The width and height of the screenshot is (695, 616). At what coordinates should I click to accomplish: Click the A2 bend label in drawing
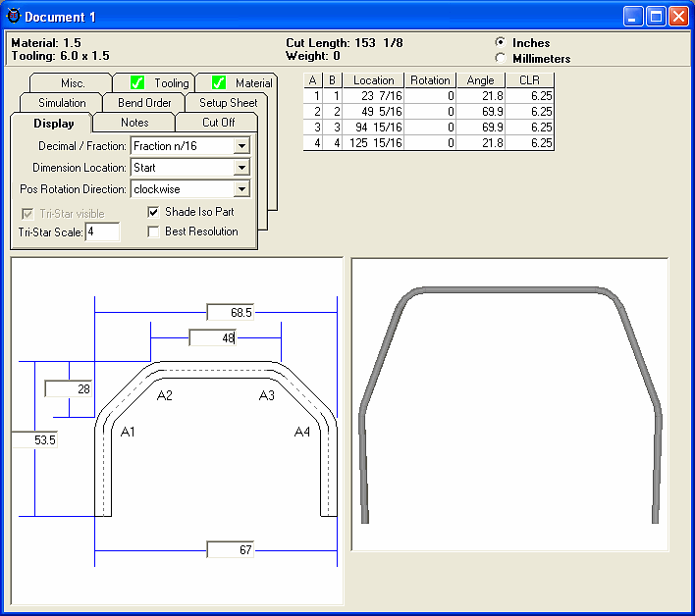(x=165, y=395)
